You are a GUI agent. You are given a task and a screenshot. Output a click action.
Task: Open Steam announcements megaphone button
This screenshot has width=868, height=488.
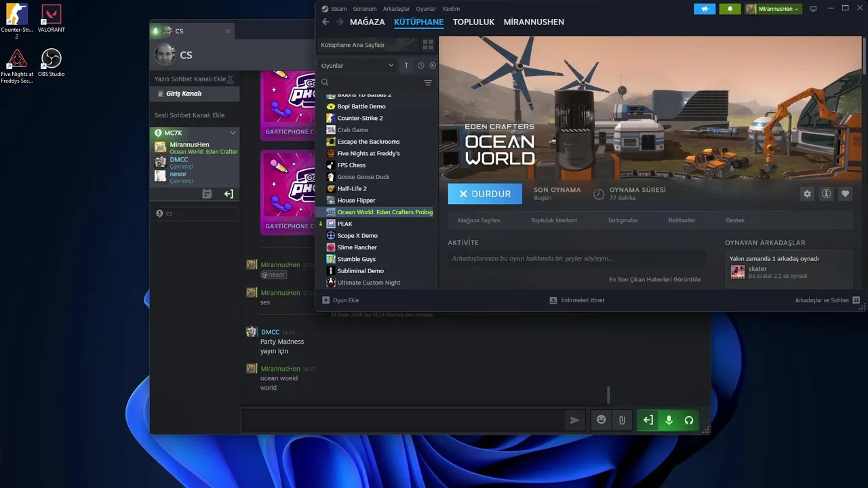705,9
